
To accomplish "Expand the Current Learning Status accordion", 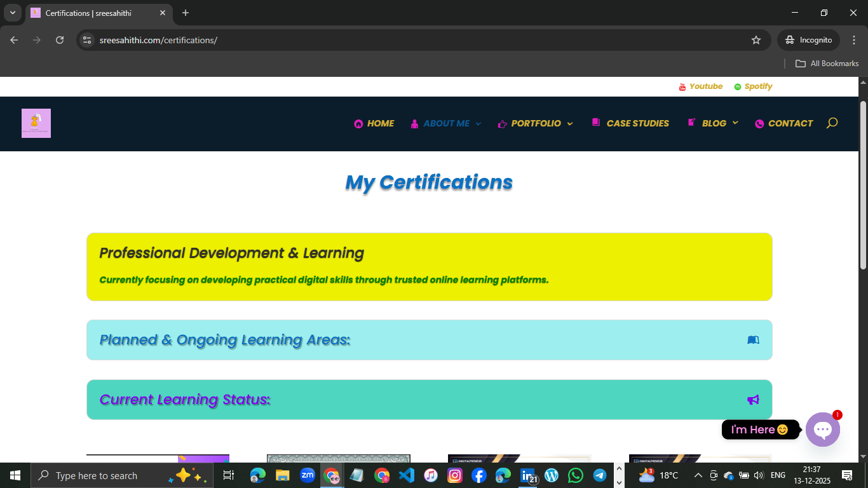I will coord(429,400).
